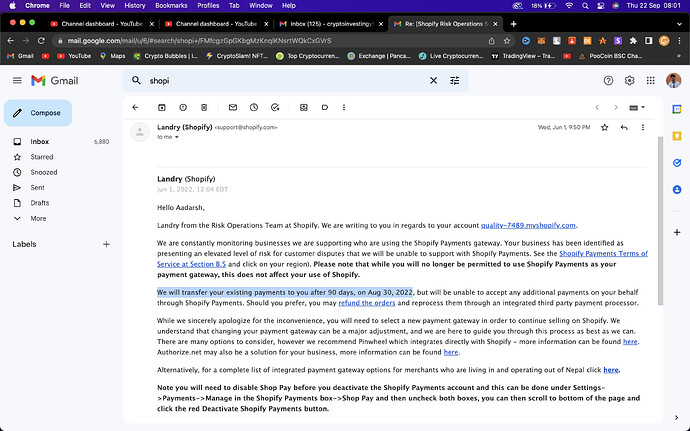690x431 pixels.
Task: Open input tools dropdown
Action: [x=637, y=107]
